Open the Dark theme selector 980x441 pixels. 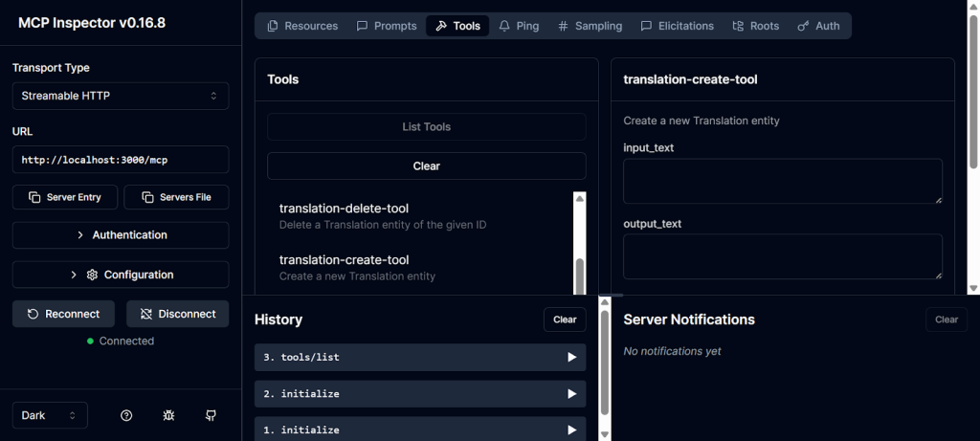point(50,415)
